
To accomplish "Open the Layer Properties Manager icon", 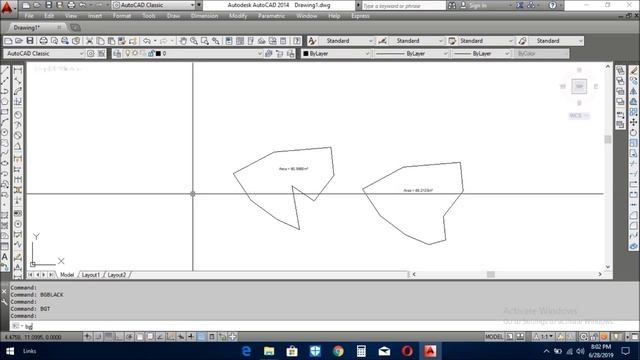I will tap(117, 53).
